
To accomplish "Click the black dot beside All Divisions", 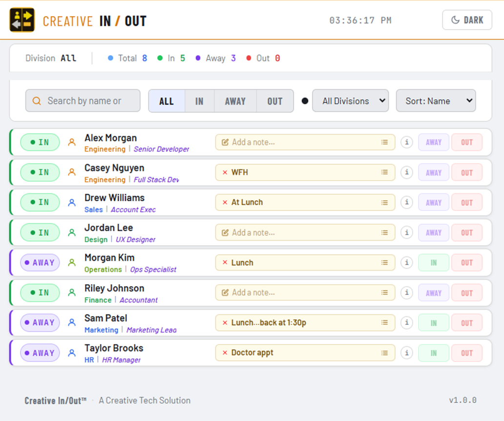I will tap(305, 101).
